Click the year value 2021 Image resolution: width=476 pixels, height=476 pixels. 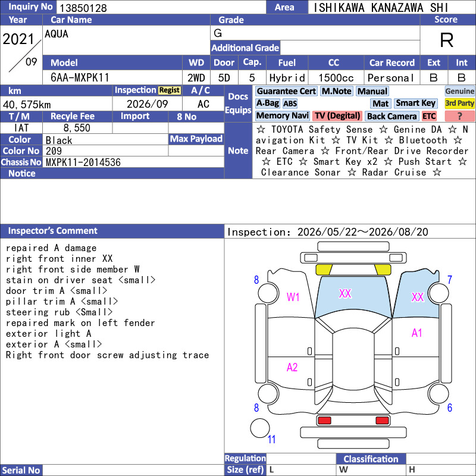click(x=18, y=39)
